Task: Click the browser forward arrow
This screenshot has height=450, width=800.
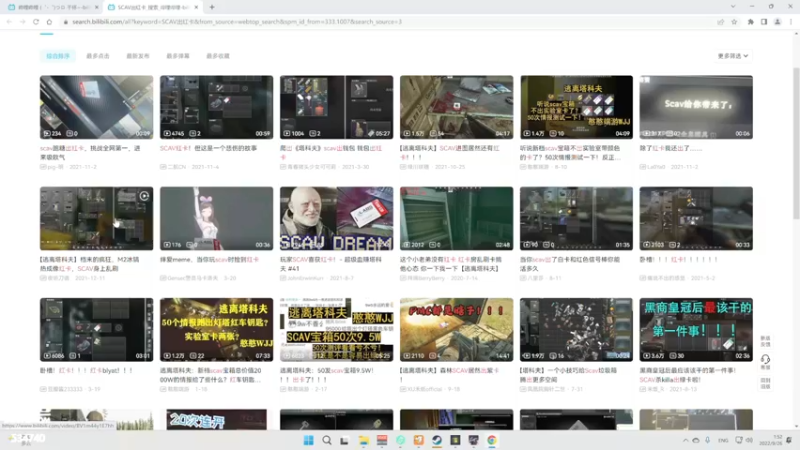Action: coord(22,22)
